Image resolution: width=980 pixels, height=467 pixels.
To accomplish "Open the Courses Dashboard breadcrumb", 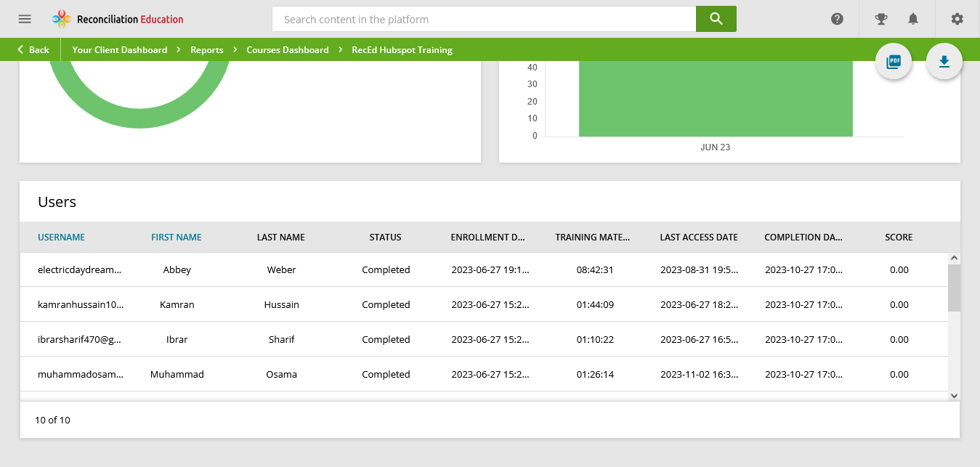I will tap(288, 49).
